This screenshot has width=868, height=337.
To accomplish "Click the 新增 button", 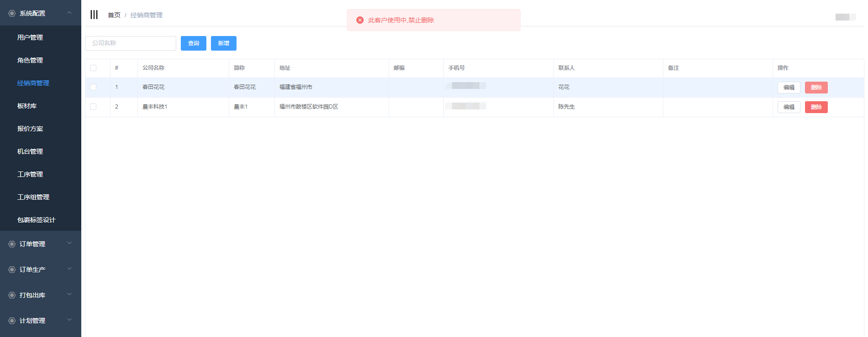I will coord(224,43).
